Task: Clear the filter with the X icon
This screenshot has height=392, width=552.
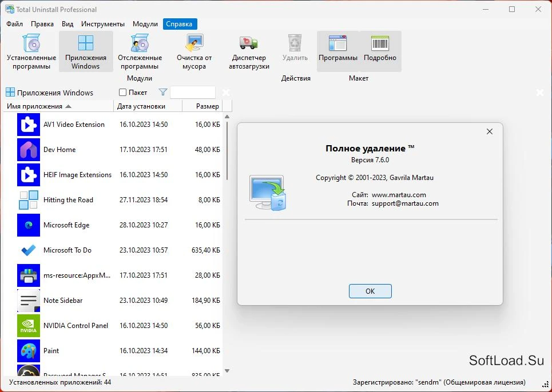Action: tap(226, 93)
